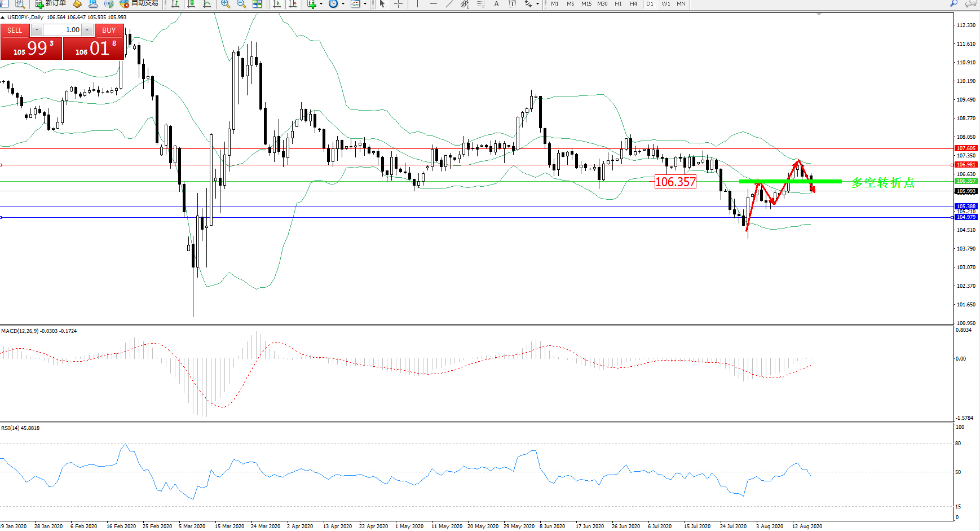Select the cursor arrow tool

(382, 4)
